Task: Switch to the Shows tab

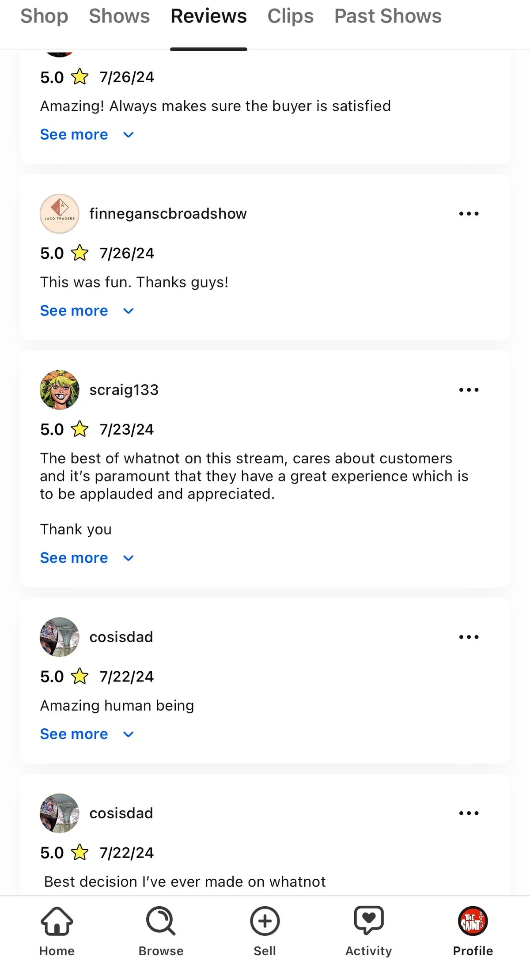Action: pyautogui.click(x=119, y=16)
